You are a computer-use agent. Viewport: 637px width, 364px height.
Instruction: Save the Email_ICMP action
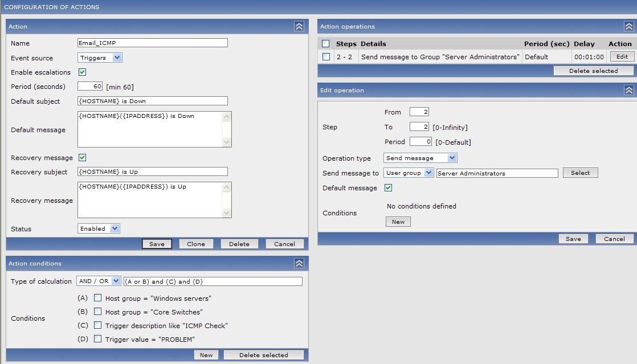point(157,244)
